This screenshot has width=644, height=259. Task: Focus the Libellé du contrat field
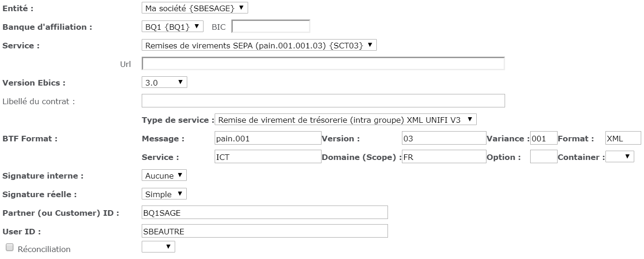[323, 101]
